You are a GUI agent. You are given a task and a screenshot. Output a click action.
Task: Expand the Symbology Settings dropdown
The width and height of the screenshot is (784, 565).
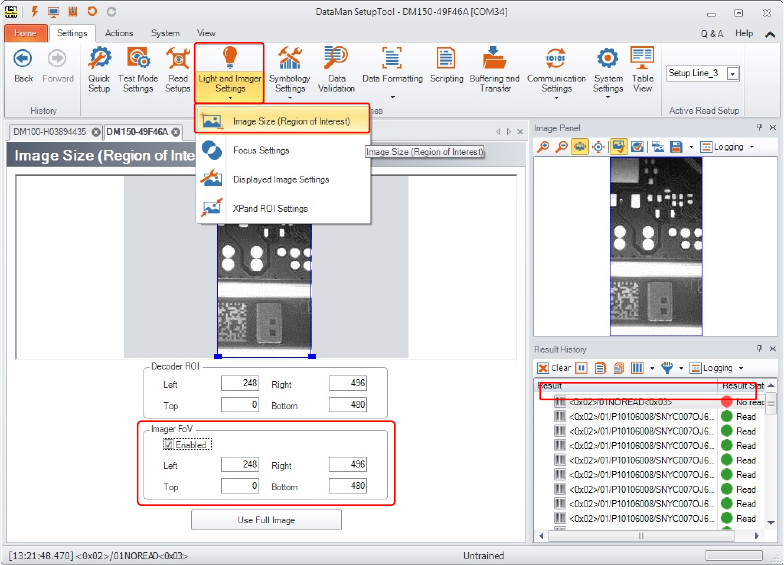290,98
